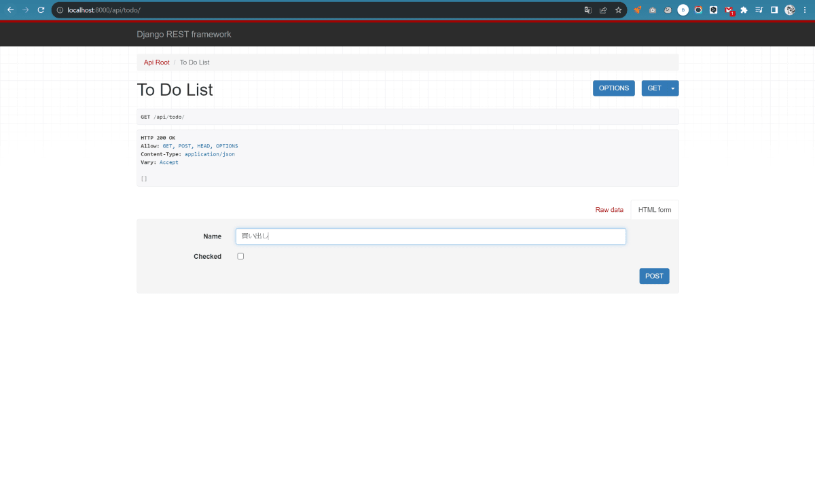Open the white circle B extension
Screen dimensions: 815x504
click(x=683, y=10)
